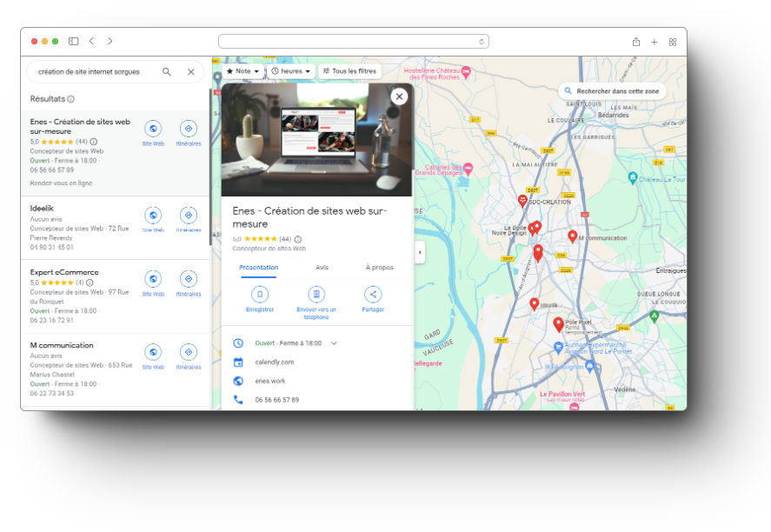771x532 pixels.
Task: Click the Hostellerie Château des Fines Roches marker
Action: tap(466, 72)
